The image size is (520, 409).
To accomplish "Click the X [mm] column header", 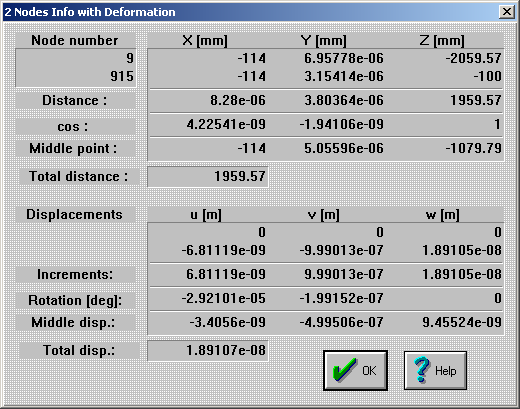I will click(205, 41).
